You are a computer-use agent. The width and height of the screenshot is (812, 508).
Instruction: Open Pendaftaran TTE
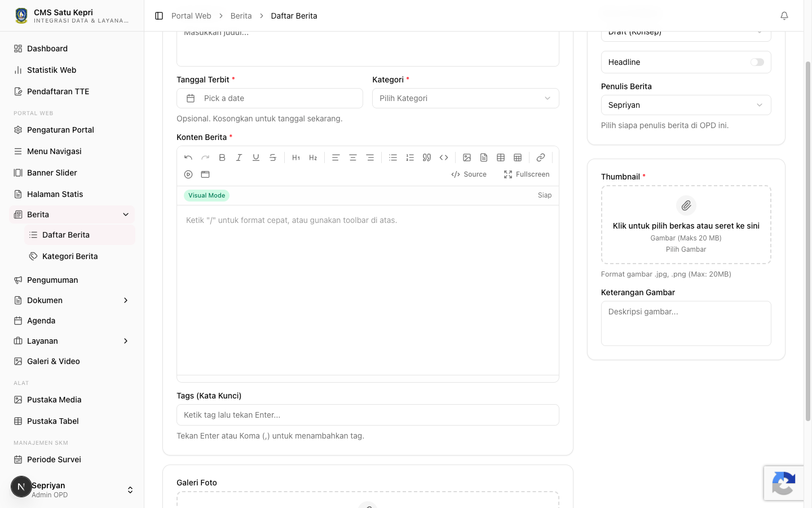[72, 91]
